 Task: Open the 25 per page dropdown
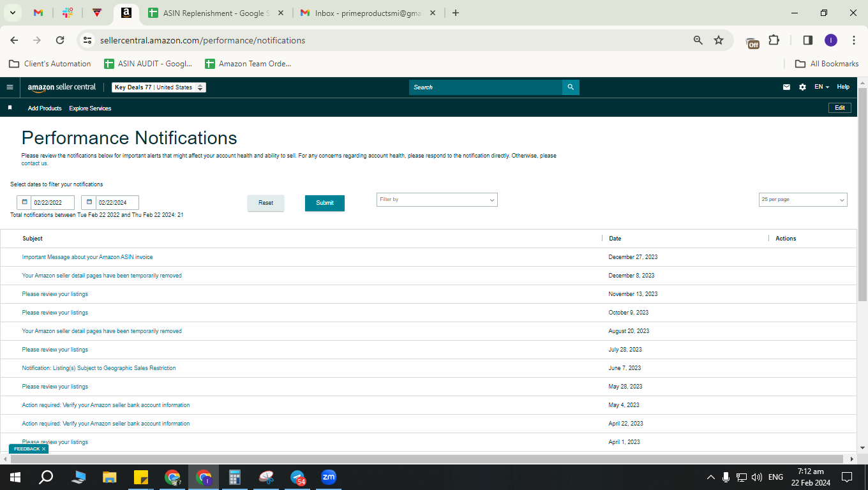click(x=803, y=200)
